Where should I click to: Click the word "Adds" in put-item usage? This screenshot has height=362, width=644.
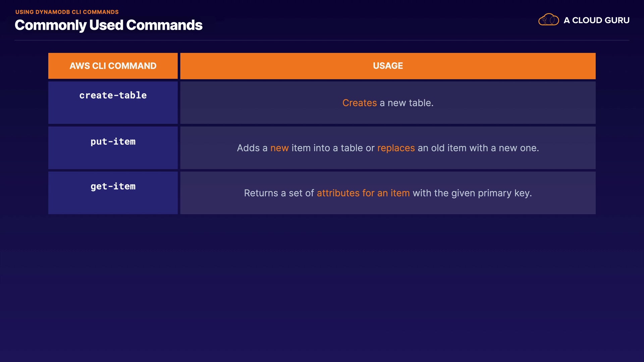point(248,148)
